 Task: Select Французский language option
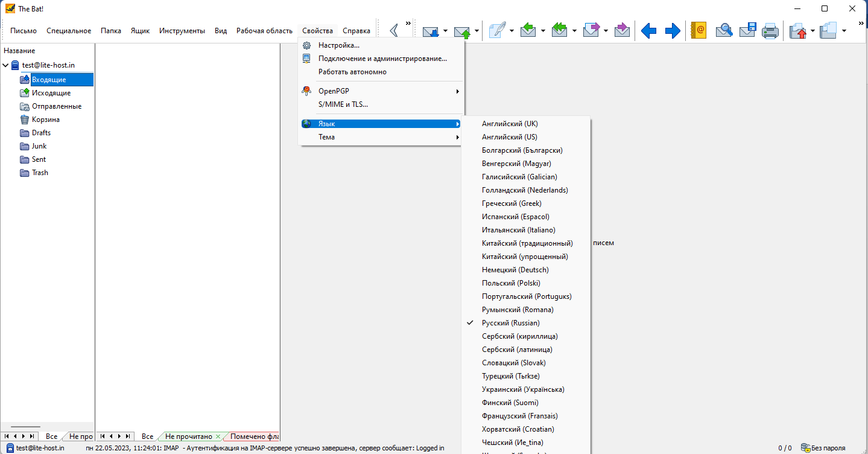click(526, 416)
